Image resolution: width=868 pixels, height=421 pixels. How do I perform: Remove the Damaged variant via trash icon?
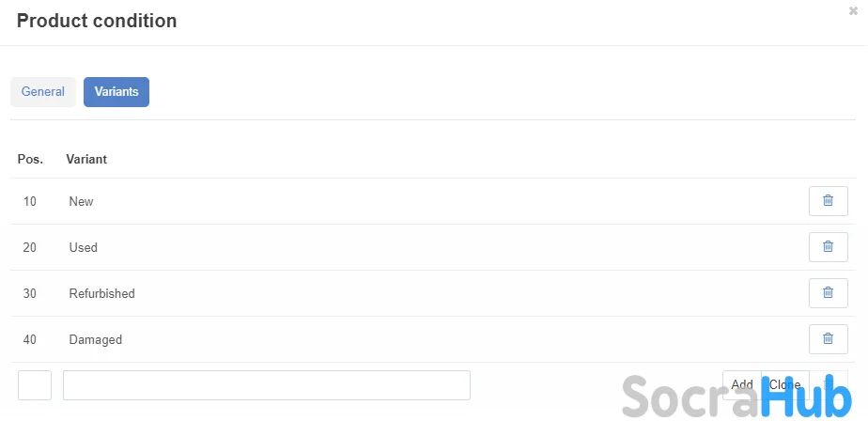pyautogui.click(x=828, y=339)
